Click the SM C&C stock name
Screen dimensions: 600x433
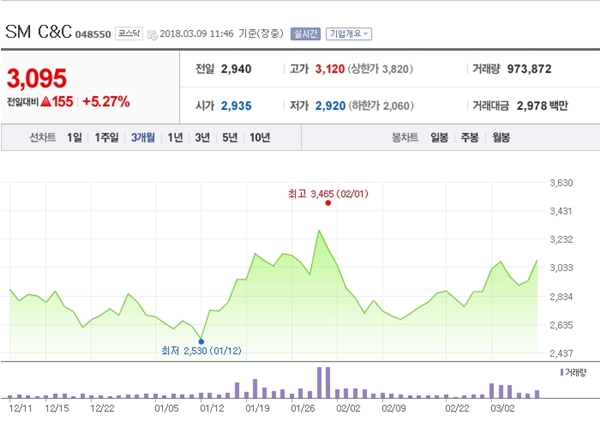coord(39,31)
